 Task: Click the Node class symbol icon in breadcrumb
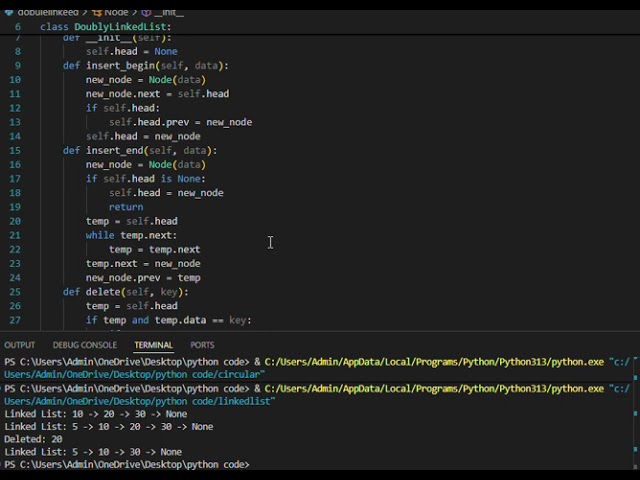(97, 12)
